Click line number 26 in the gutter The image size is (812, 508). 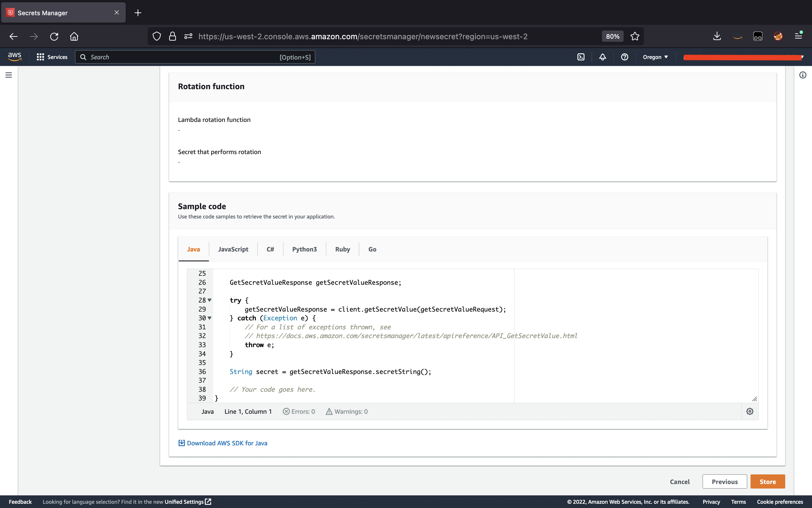(202, 282)
